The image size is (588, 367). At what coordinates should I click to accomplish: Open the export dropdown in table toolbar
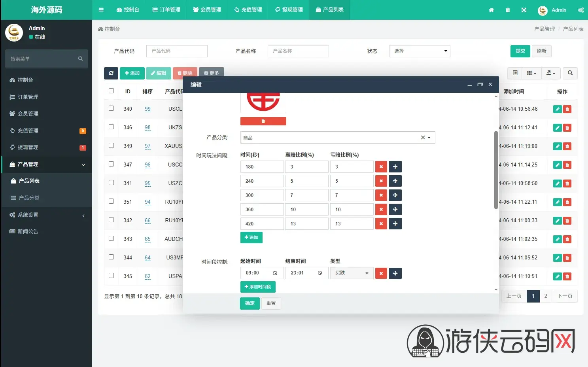551,73
